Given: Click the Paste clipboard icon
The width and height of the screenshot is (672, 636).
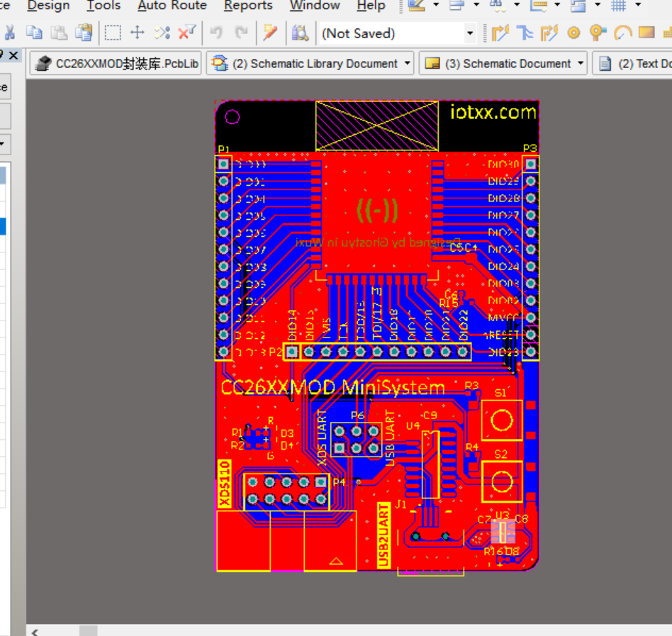Looking at the screenshot, I should coord(59,33).
